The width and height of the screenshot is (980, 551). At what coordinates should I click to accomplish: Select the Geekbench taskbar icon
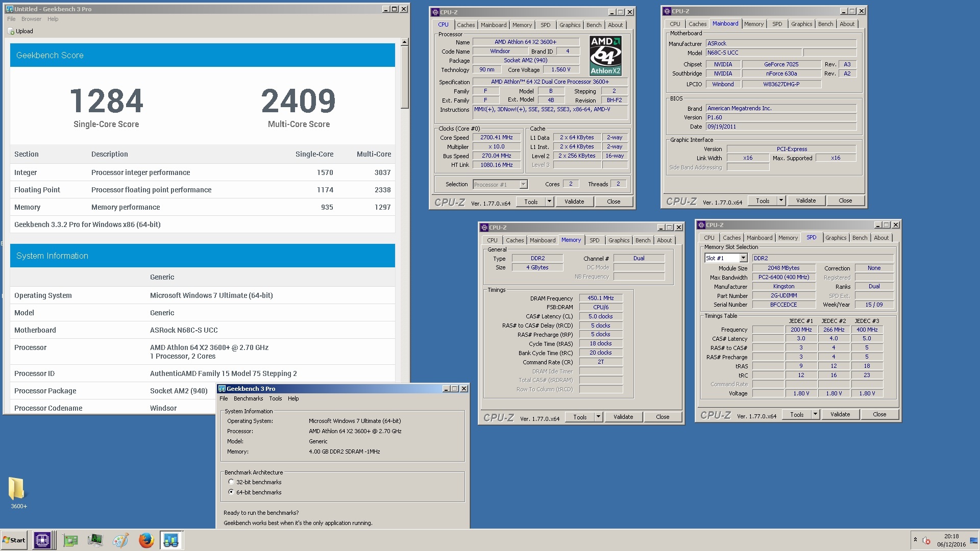tap(171, 540)
